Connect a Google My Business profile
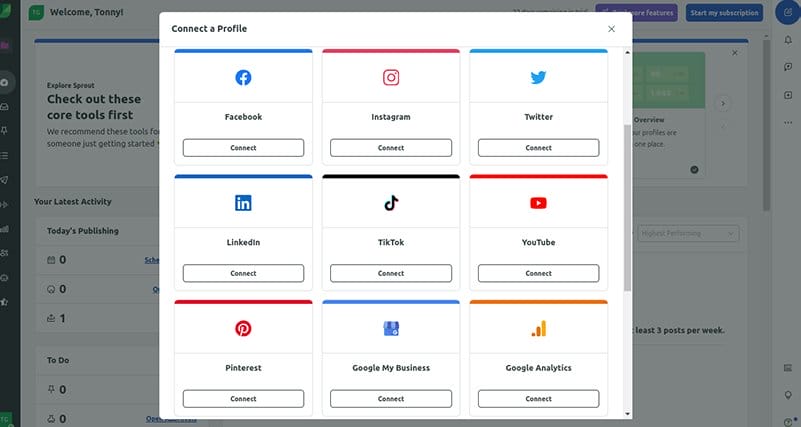The image size is (801, 427). tap(391, 399)
